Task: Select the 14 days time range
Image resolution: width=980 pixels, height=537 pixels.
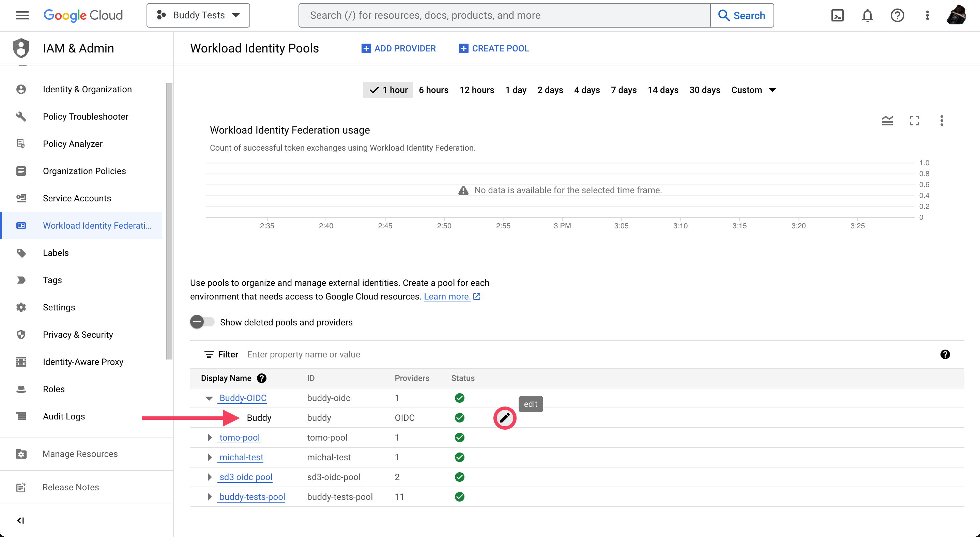Action: pyautogui.click(x=663, y=90)
